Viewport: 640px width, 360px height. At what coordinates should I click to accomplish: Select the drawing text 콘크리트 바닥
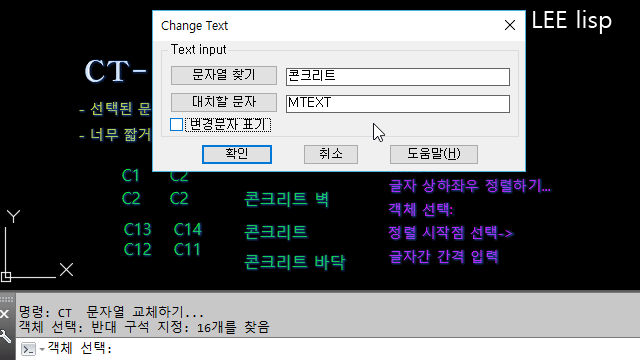coord(294,262)
